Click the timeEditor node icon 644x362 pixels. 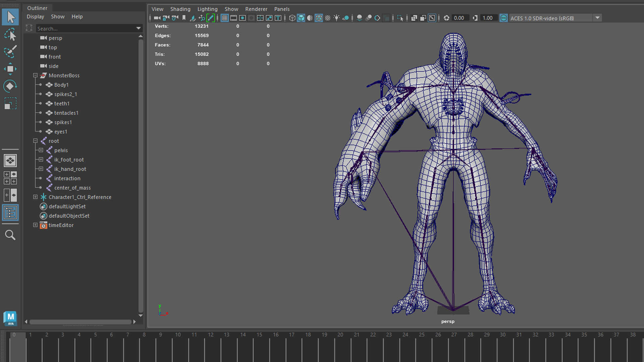(x=43, y=225)
